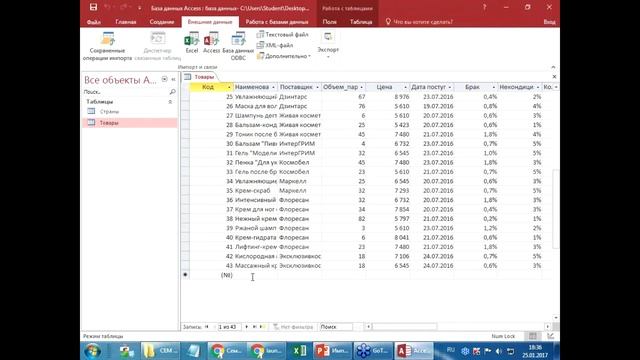Click the row selector for record 43
640x360 pixels.
[x=185, y=266]
